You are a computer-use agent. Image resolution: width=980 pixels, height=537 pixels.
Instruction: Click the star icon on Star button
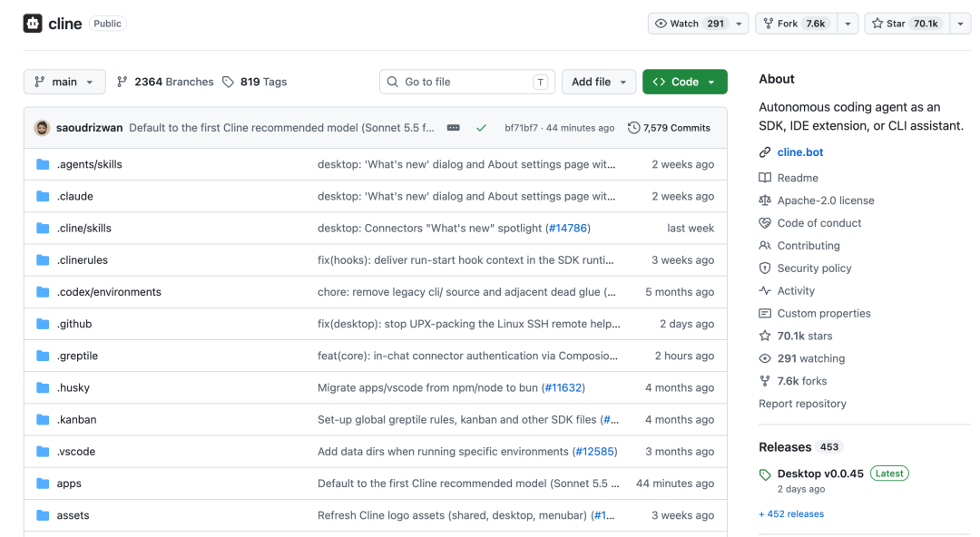tap(877, 23)
